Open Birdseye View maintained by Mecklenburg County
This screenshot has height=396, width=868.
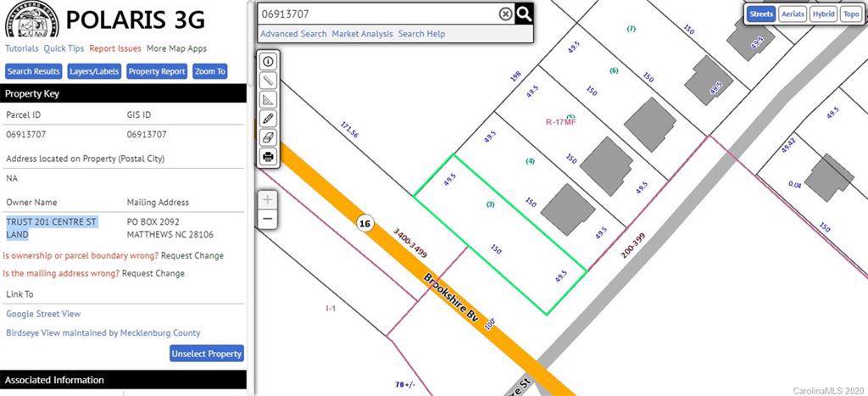pyautogui.click(x=103, y=333)
